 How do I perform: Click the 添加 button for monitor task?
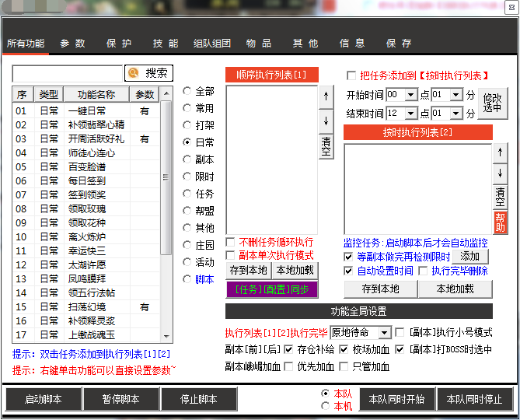pos(470,257)
